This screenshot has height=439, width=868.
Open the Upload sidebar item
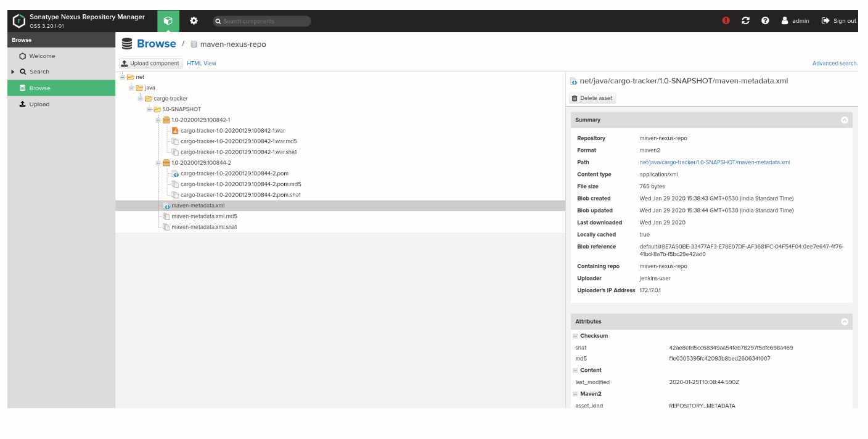pyautogui.click(x=39, y=104)
